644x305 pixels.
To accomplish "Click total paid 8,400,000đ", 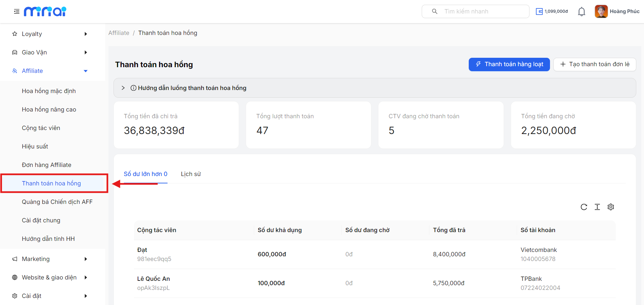I will (x=449, y=254).
